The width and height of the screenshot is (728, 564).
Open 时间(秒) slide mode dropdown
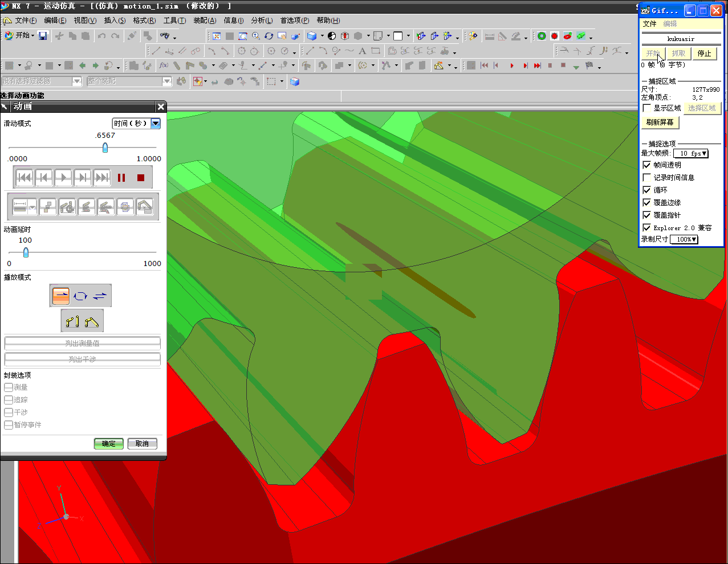pyautogui.click(x=156, y=123)
